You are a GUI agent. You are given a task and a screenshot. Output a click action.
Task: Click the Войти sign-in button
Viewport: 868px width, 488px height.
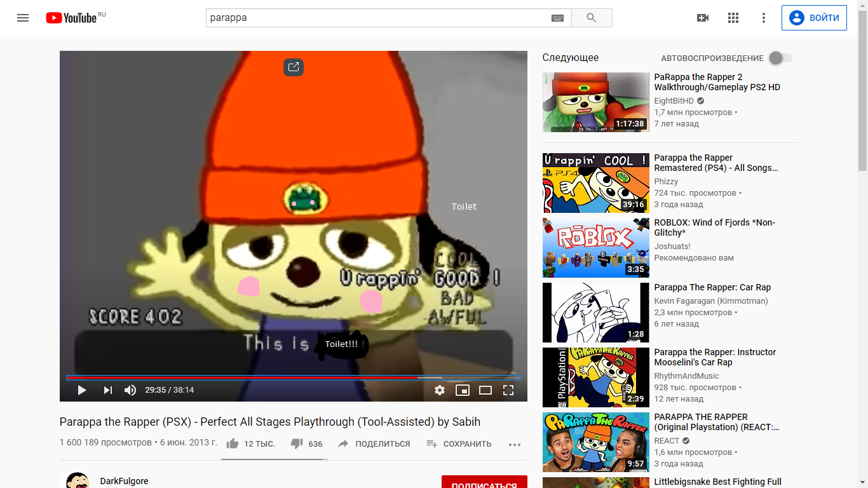click(x=814, y=18)
